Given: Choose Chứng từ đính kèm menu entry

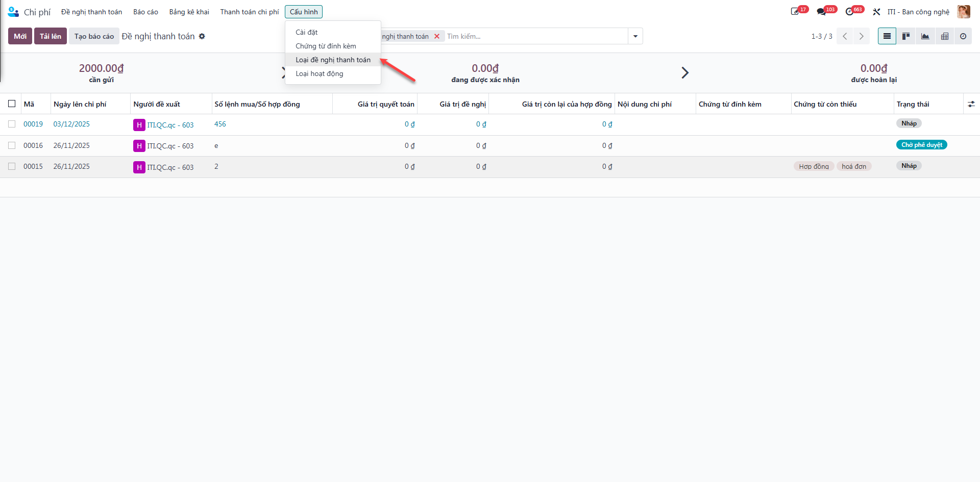Looking at the screenshot, I should (x=333, y=46).
